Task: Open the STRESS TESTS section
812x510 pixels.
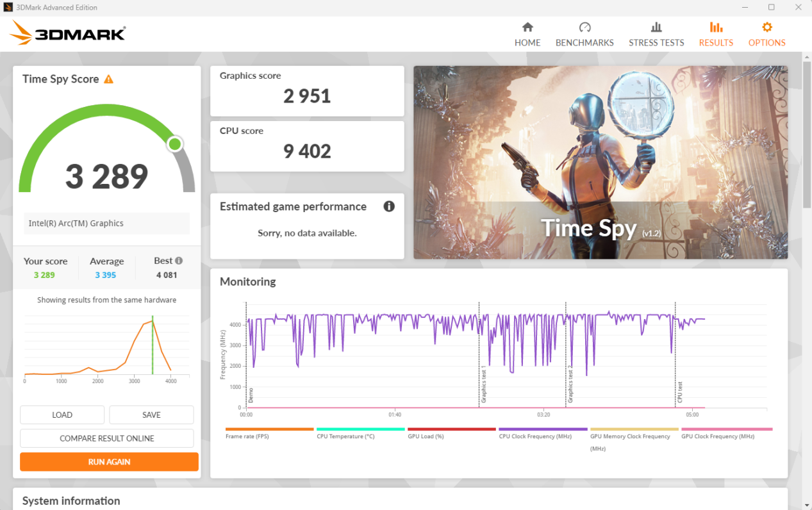Action: [656, 35]
